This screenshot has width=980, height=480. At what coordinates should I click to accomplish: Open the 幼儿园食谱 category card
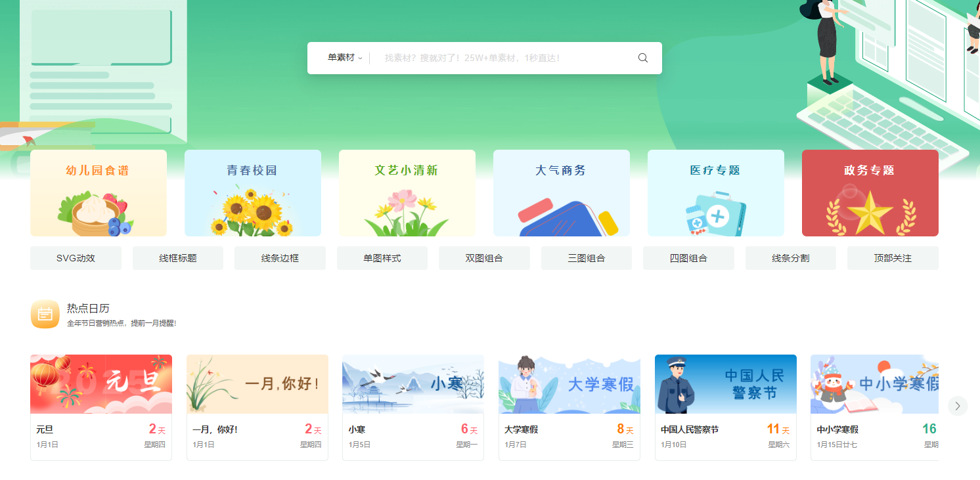pos(99,193)
